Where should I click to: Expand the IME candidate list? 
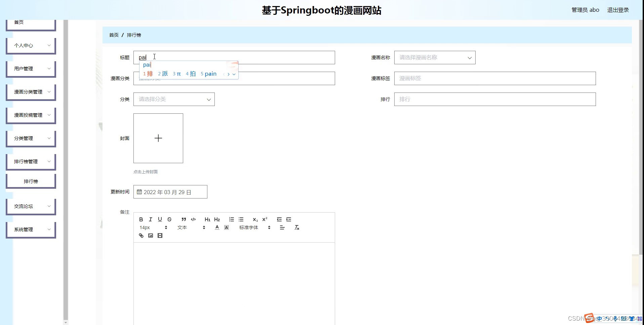click(234, 74)
